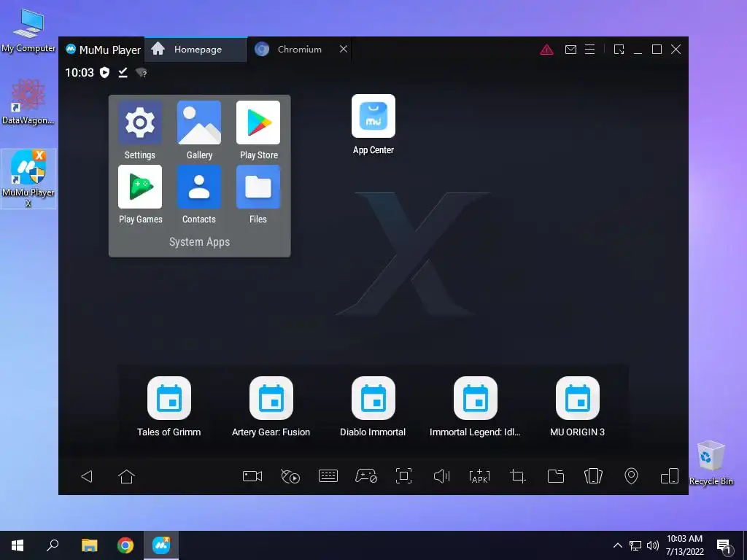Select the My Computer desktop icon

coord(28,31)
